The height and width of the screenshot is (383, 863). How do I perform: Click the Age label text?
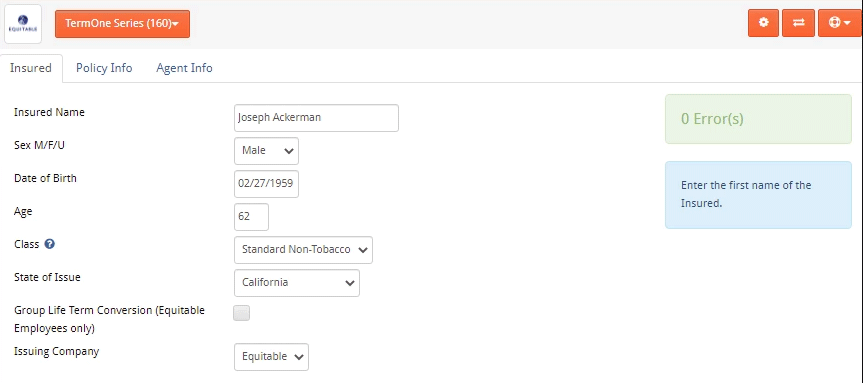pos(23,212)
